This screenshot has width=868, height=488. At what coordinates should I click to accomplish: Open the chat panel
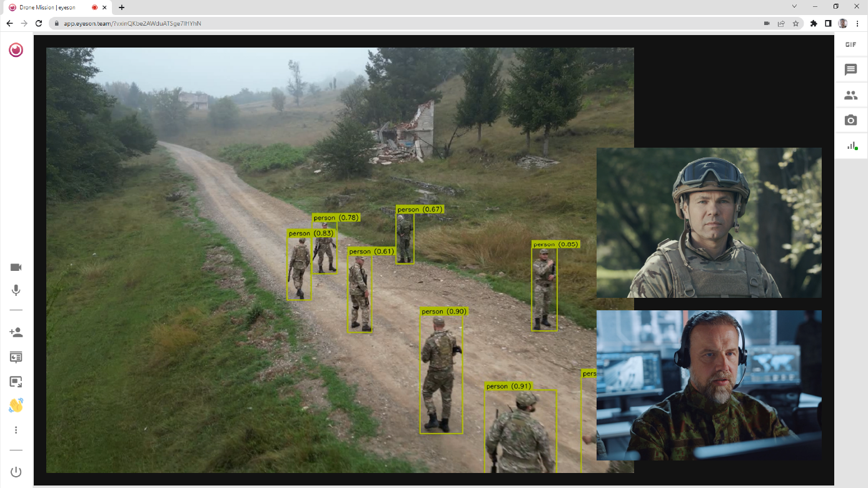click(850, 70)
